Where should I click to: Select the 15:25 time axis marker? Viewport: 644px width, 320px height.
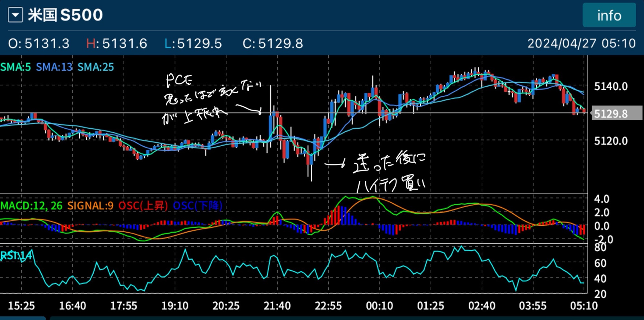[x=21, y=305]
